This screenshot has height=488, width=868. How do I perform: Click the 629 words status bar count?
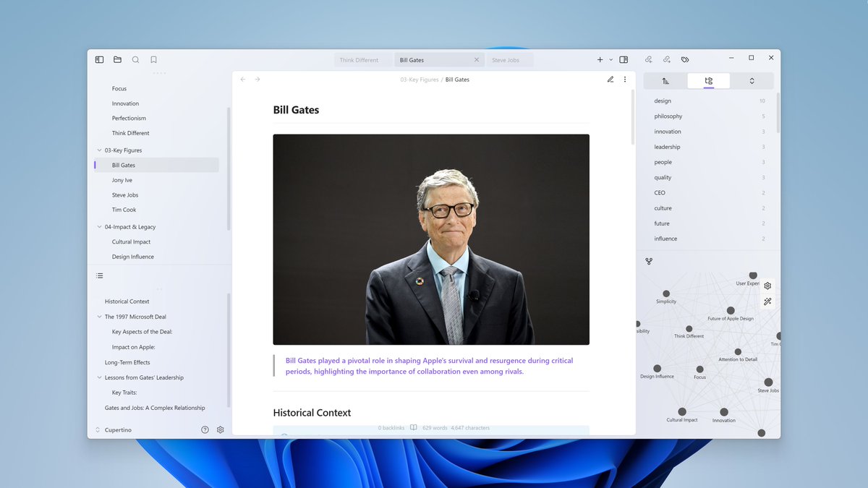435,428
